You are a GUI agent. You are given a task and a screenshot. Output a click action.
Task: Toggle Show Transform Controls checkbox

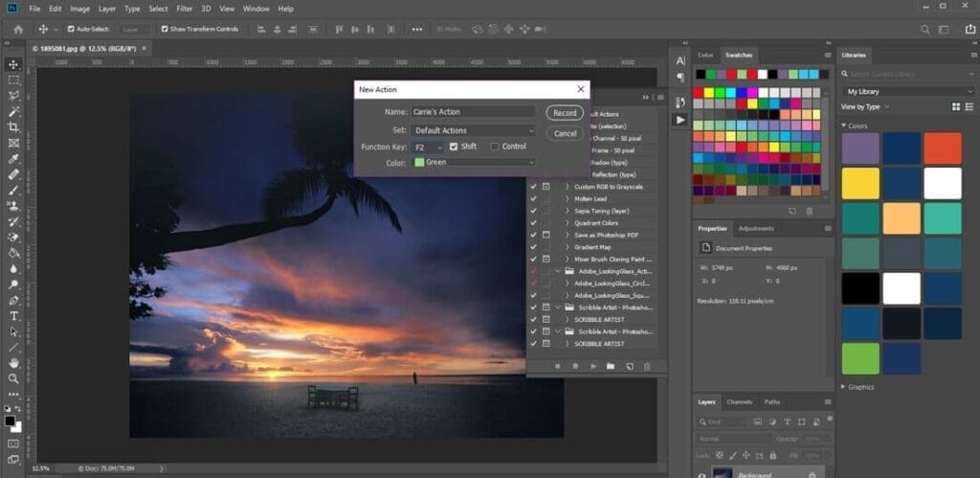[165, 29]
